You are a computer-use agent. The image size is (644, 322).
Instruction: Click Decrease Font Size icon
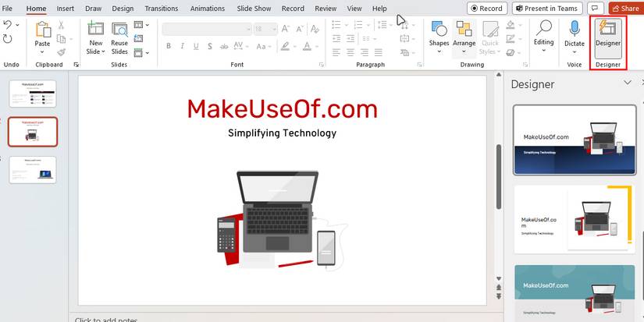click(301, 29)
